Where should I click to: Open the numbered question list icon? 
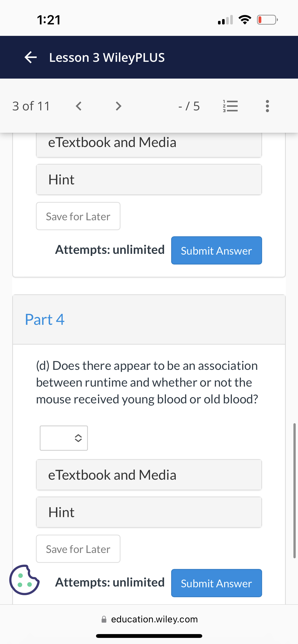230,106
